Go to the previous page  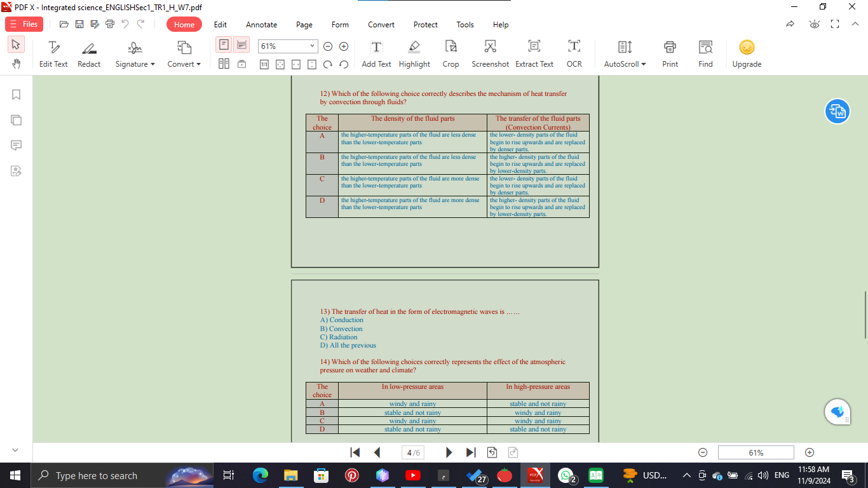377,452
